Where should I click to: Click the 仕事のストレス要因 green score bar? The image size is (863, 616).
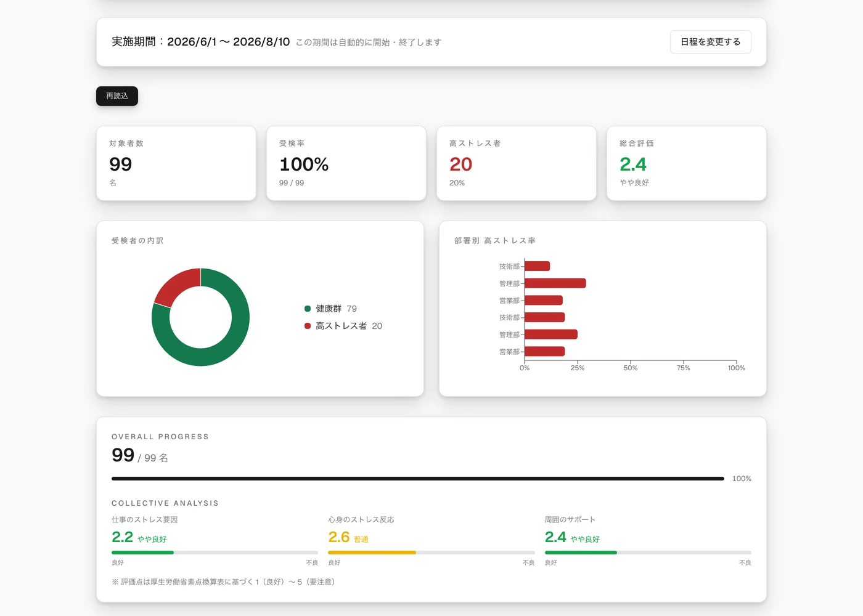[143, 553]
